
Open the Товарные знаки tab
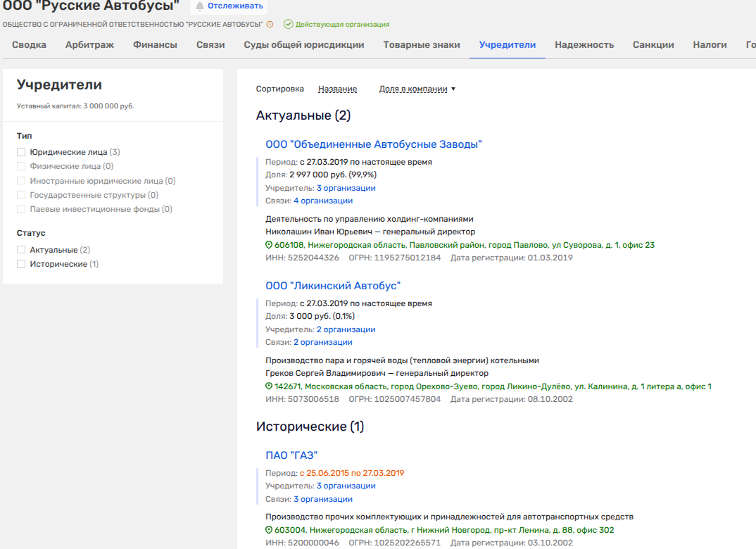tap(421, 45)
